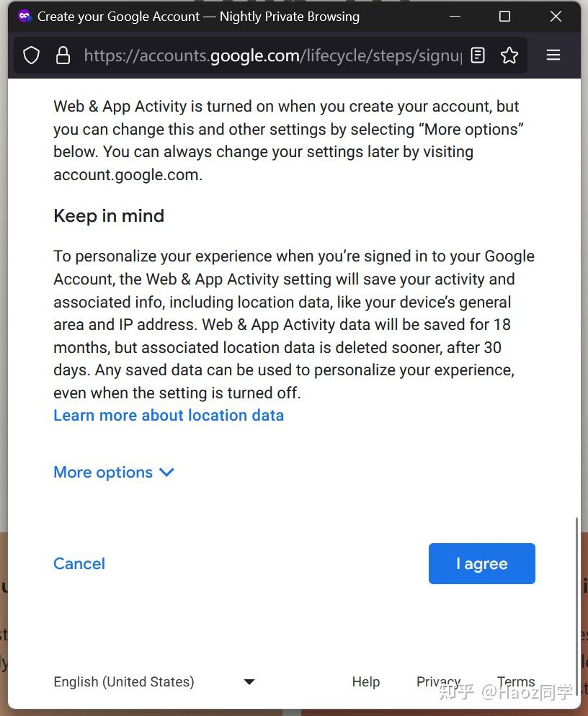Open the Help link in footer
This screenshot has height=716, width=588.
tap(365, 681)
